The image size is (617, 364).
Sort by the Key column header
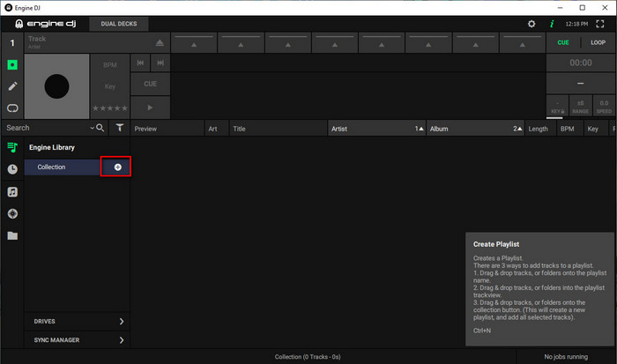pyautogui.click(x=596, y=129)
